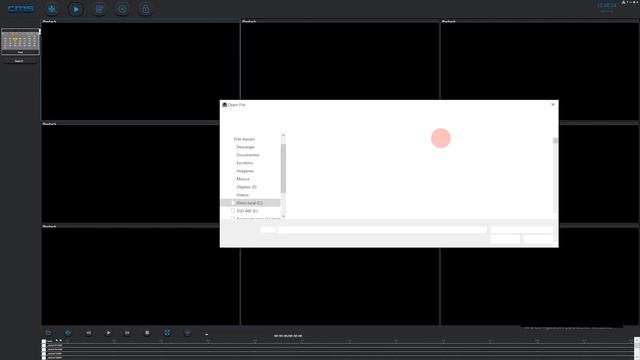This screenshot has width=640, height=360.
Task: Click the Search button below the calendar
Action: [x=19, y=61]
